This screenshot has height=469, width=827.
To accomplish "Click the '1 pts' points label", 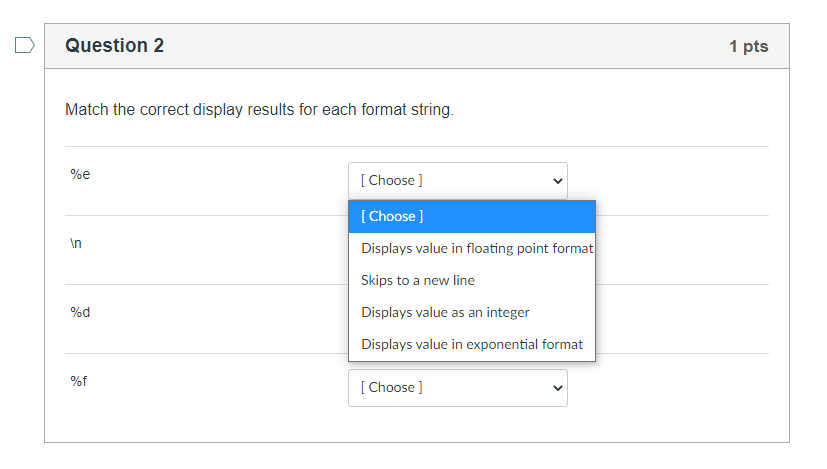I will pos(748,47).
